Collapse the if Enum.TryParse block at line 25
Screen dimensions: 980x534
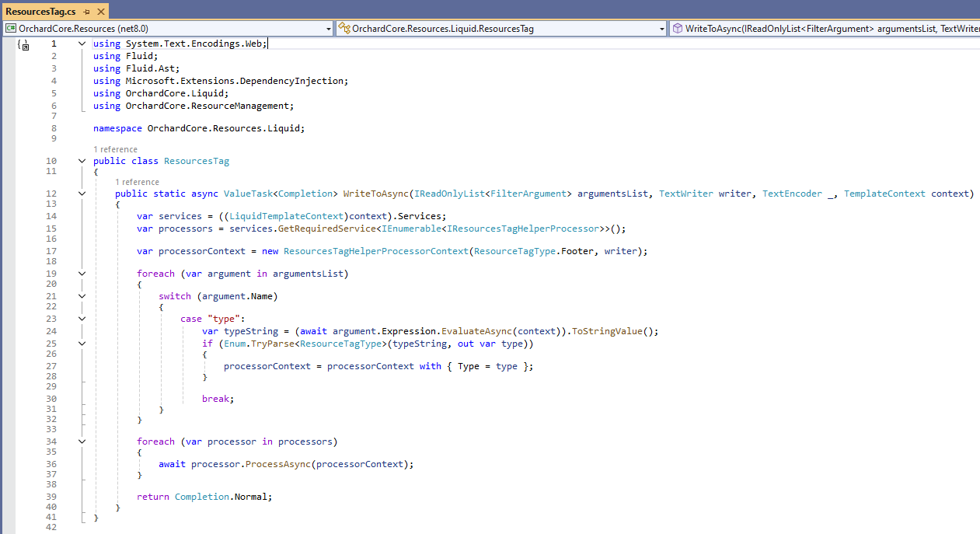(82, 344)
